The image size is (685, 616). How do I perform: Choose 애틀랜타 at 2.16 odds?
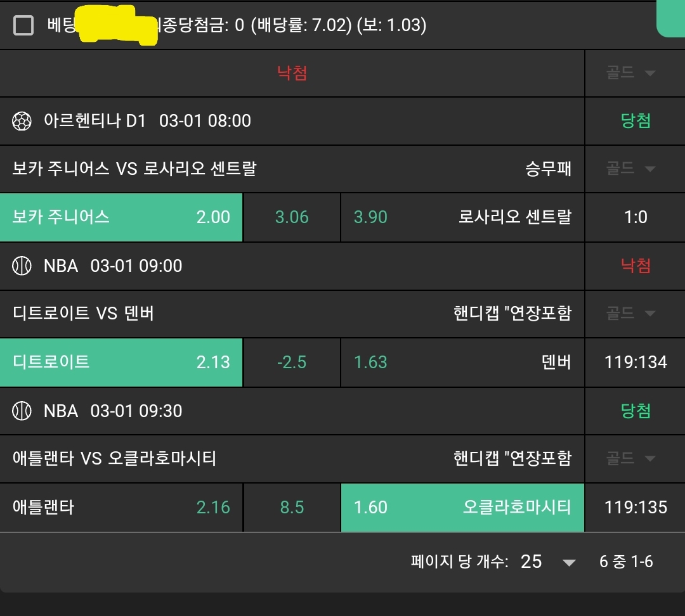coord(121,508)
